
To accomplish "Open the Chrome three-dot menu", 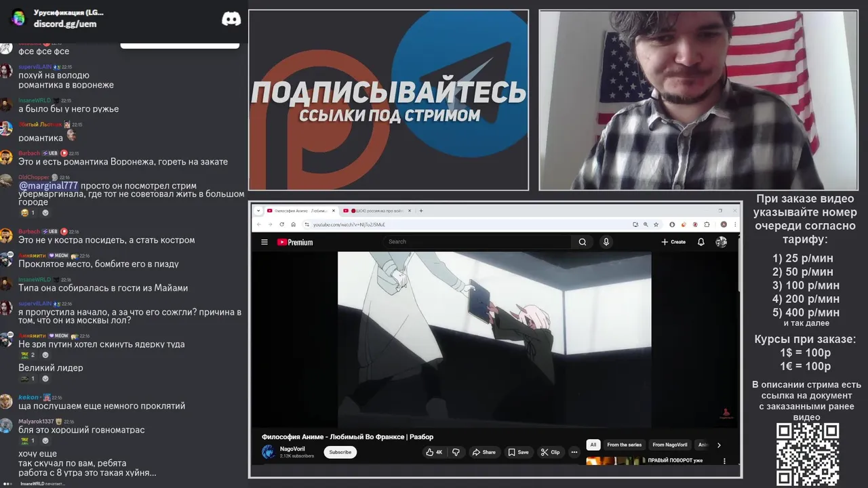I will 734,224.
